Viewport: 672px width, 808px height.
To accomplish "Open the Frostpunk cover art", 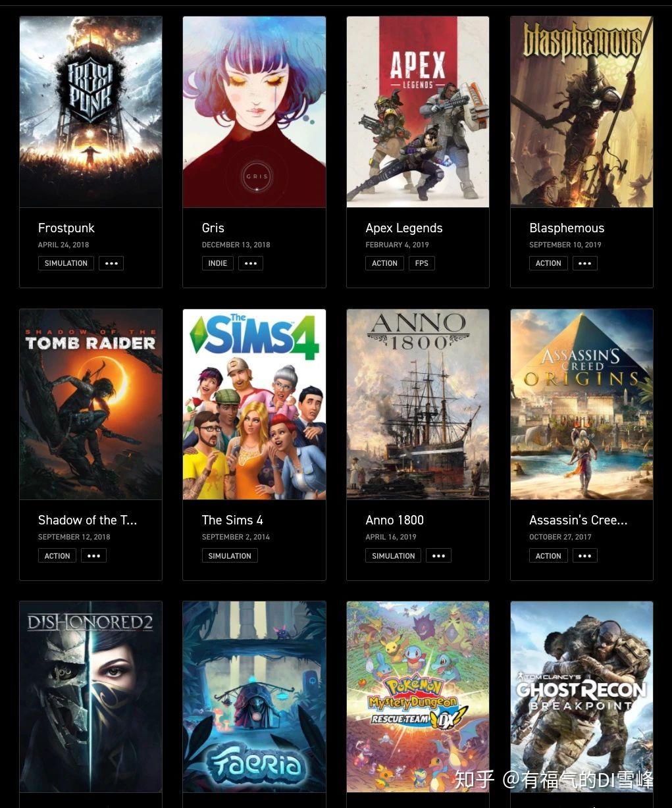I will click(x=91, y=112).
